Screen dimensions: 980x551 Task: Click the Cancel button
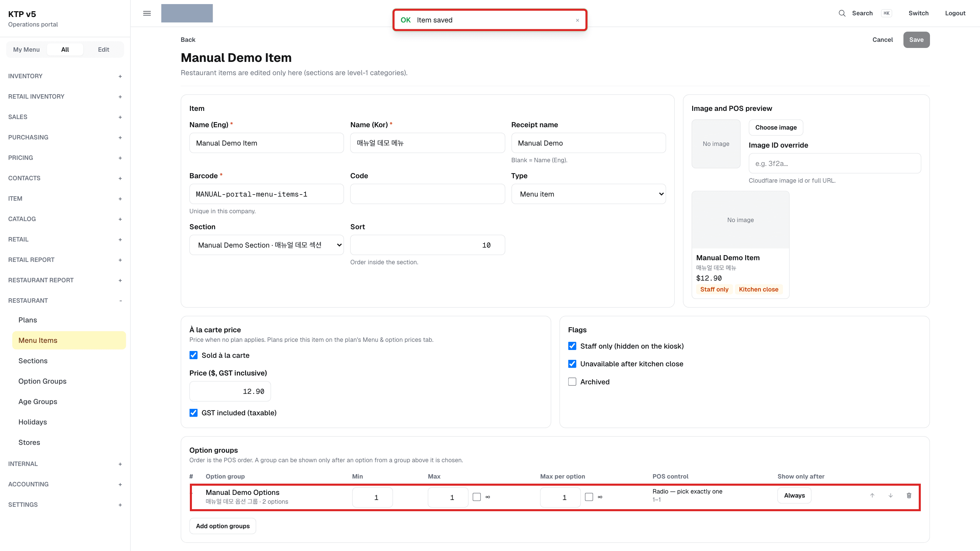(882, 39)
